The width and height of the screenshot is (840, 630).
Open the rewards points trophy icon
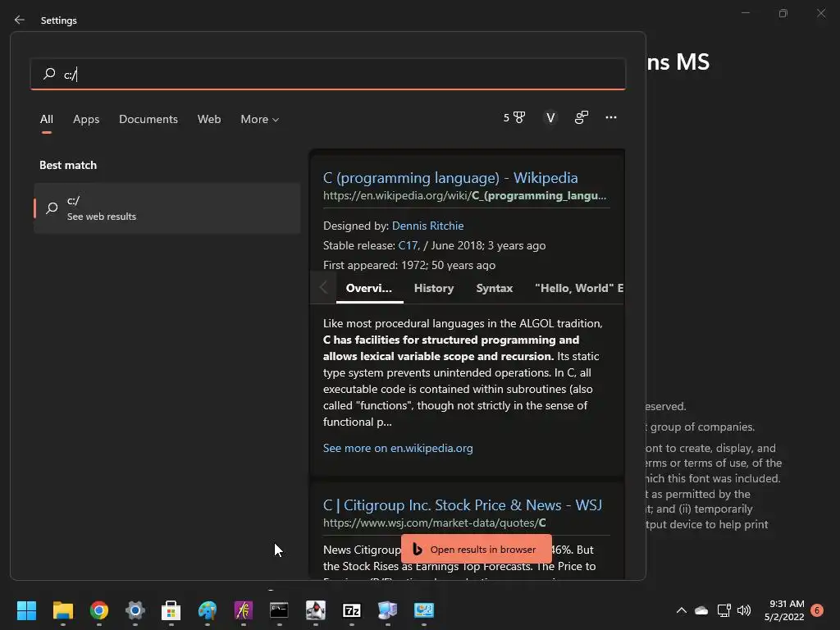click(x=514, y=117)
